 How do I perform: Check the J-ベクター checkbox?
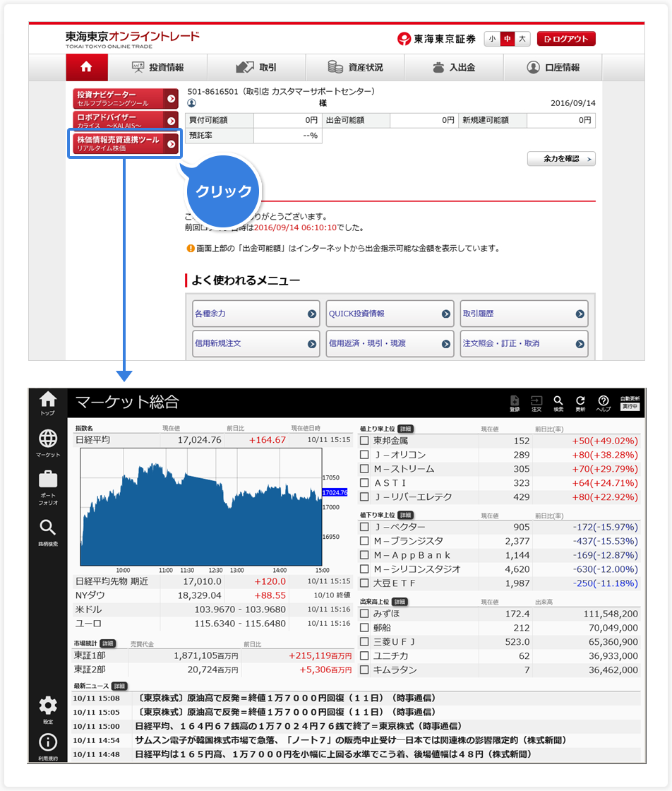click(x=364, y=527)
